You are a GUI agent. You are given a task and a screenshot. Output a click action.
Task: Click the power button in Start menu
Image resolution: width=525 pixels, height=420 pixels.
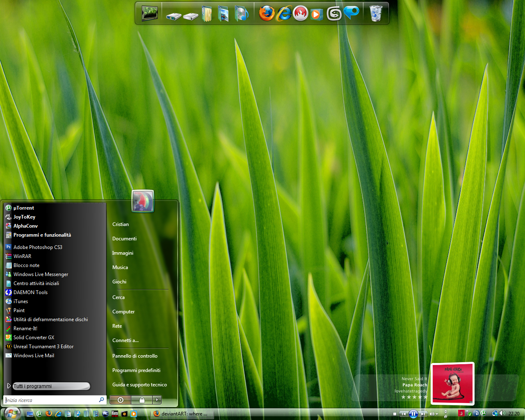click(120, 399)
